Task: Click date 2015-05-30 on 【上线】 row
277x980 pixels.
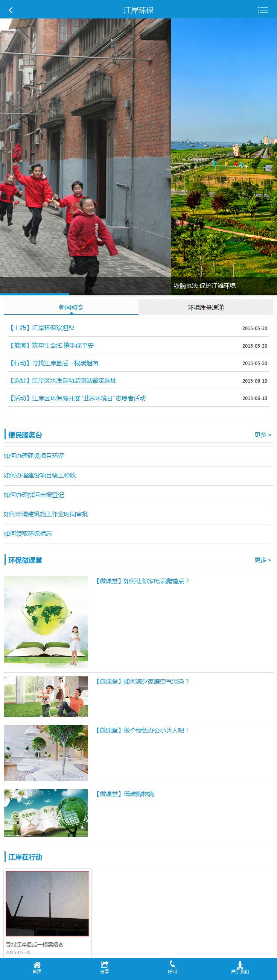Action: coord(255,328)
